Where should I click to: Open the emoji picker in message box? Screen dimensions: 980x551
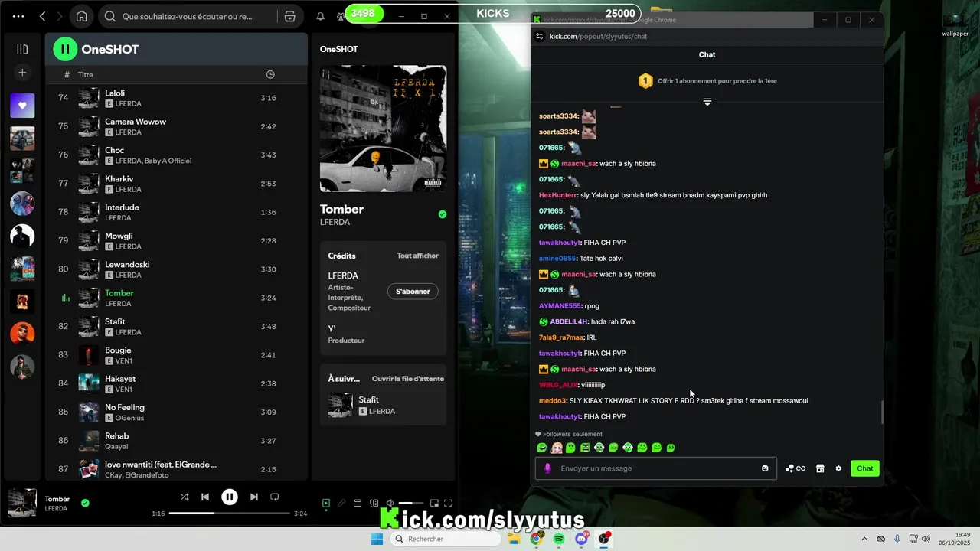click(765, 468)
